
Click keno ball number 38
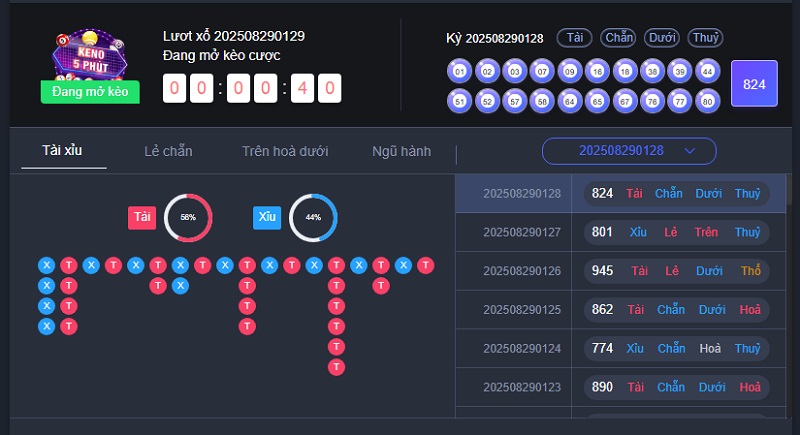point(653,71)
